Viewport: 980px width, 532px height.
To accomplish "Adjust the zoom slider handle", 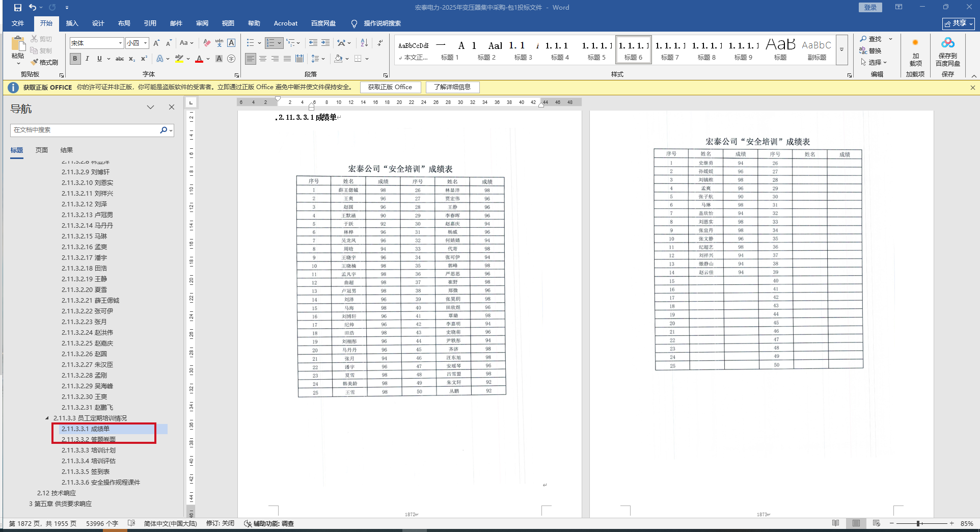I will point(918,523).
